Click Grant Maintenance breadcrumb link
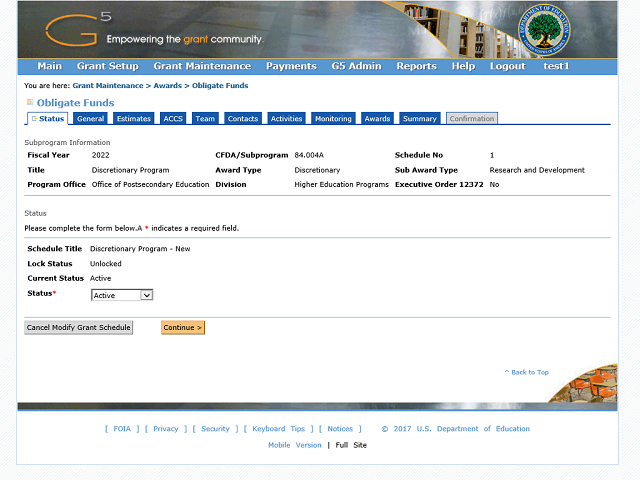Image resolution: width=640 pixels, height=480 pixels. click(x=108, y=86)
